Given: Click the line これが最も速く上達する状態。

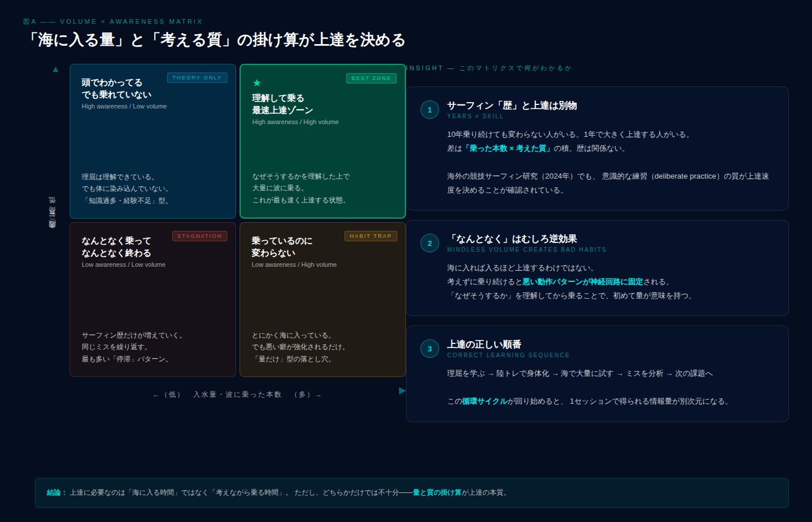Looking at the screenshot, I should (301, 200).
